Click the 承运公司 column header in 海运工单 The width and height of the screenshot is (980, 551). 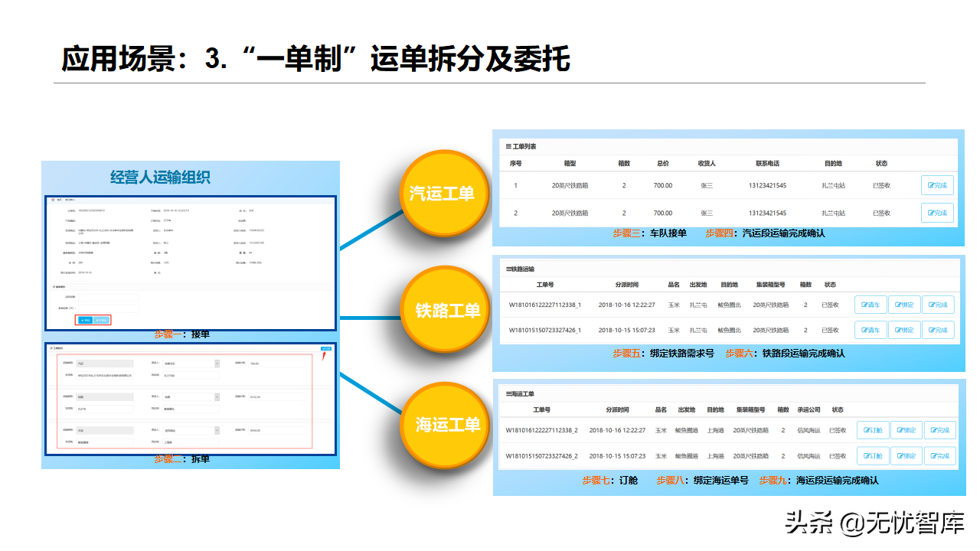click(808, 409)
